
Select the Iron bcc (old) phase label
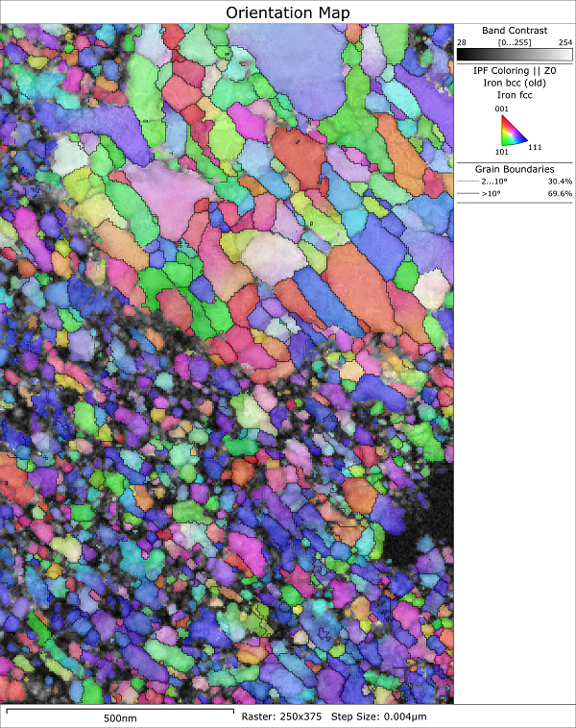(x=514, y=83)
